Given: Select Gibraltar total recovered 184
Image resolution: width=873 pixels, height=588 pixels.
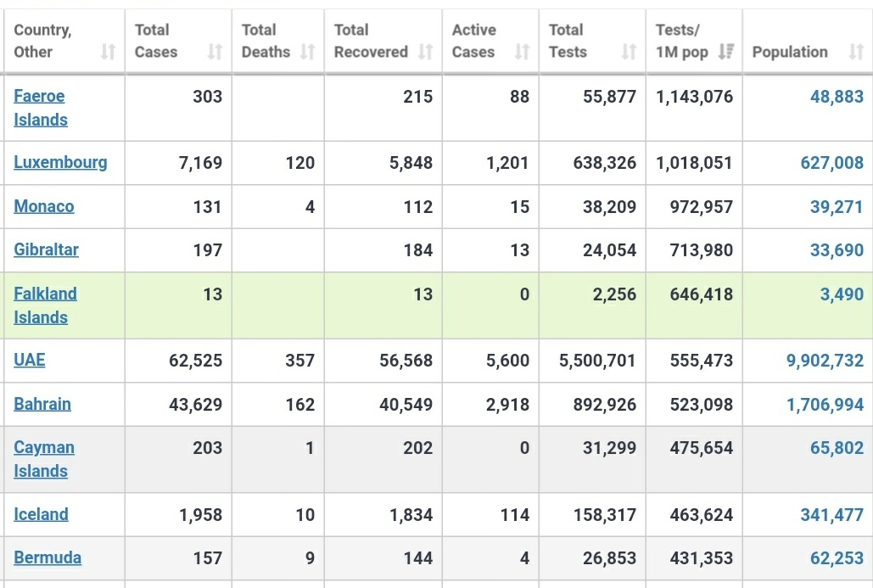Looking at the screenshot, I should pyautogui.click(x=418, y=250).
